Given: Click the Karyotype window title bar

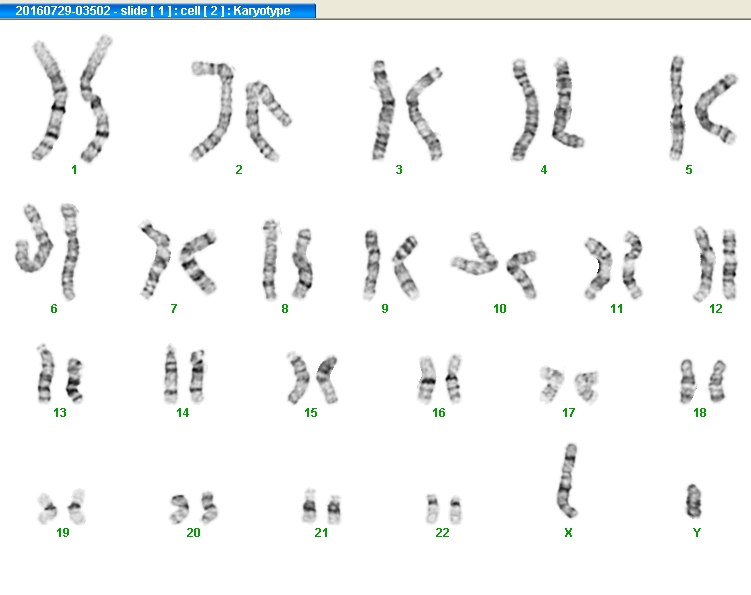Looking at the screenshot, I should click(158, 11).
